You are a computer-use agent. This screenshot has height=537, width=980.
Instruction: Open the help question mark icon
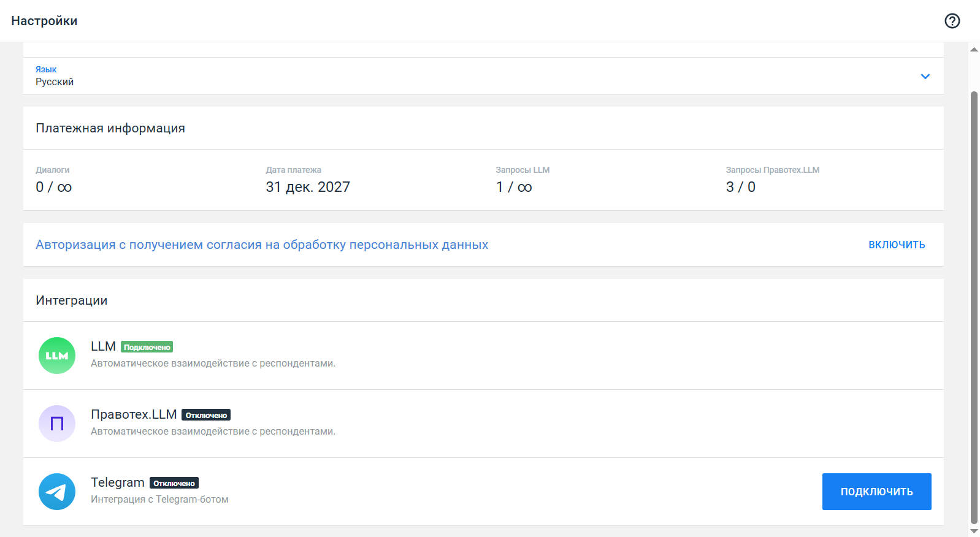(952, 21)
